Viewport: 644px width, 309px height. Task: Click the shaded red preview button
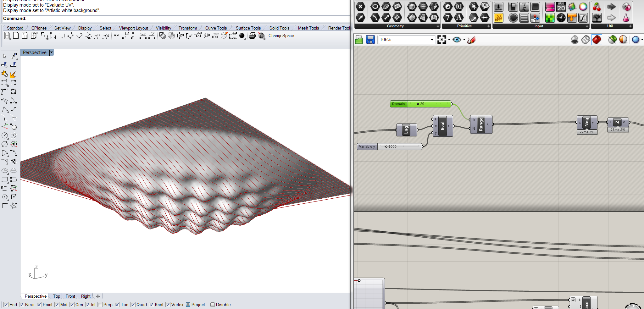[597, 40]
